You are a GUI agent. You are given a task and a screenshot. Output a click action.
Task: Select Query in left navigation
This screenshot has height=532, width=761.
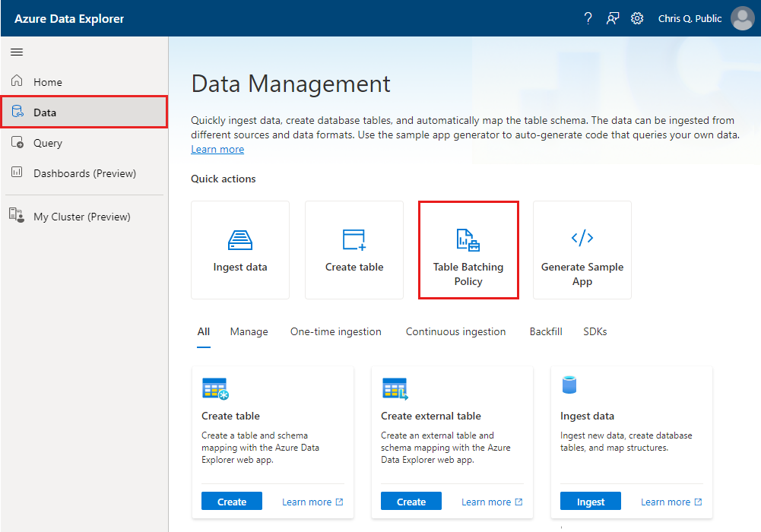[48, 143]
